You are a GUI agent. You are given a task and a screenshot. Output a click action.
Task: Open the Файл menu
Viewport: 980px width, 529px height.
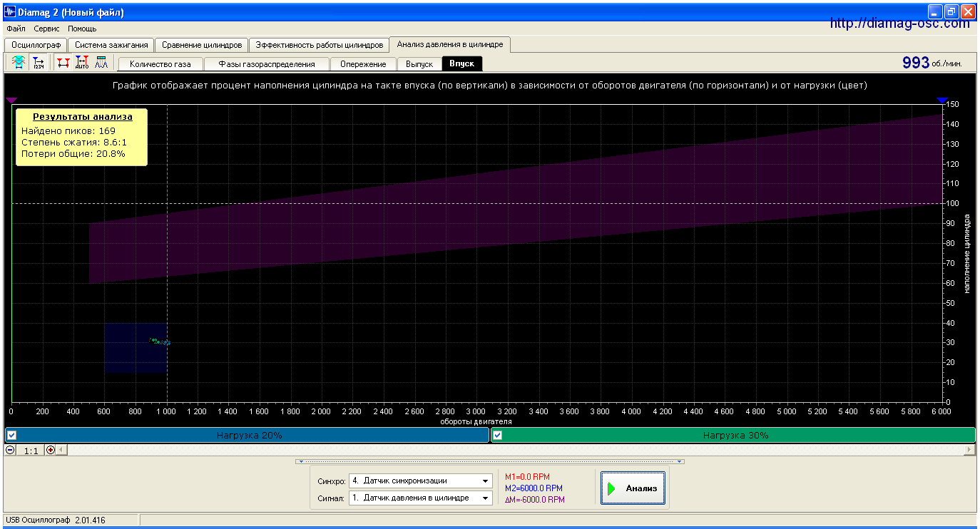(16, 29)
